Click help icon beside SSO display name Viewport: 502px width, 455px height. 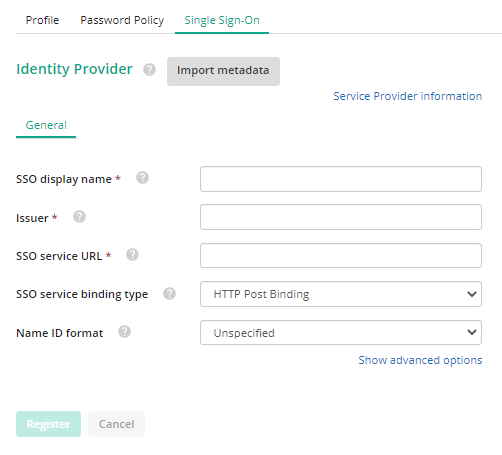pos(142,178)
